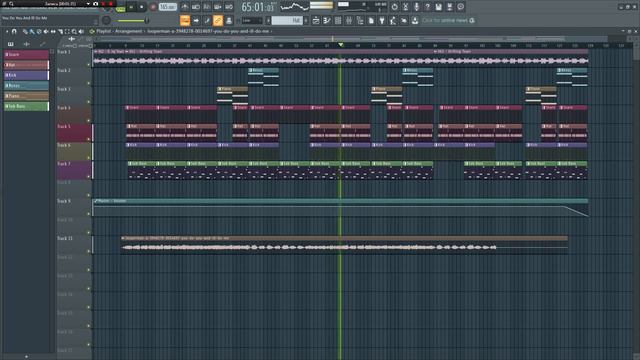The height and width of the screenshot is (360, 640).
Task: Select the Playlist select-region tool
Action: (x=67, y=31)
